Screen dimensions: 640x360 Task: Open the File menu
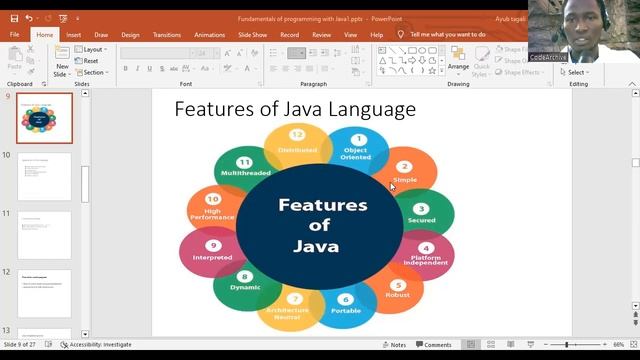click(x=14, y=35)
